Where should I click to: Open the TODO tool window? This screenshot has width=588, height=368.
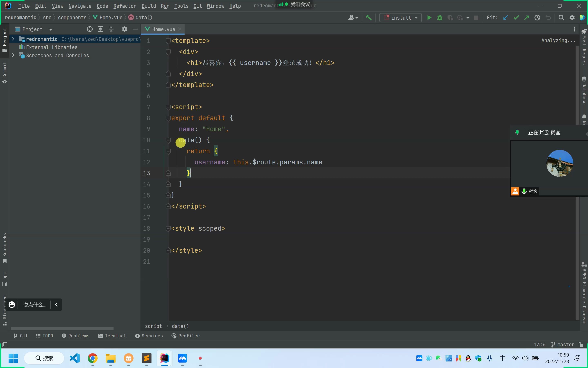tap(45, 336)
